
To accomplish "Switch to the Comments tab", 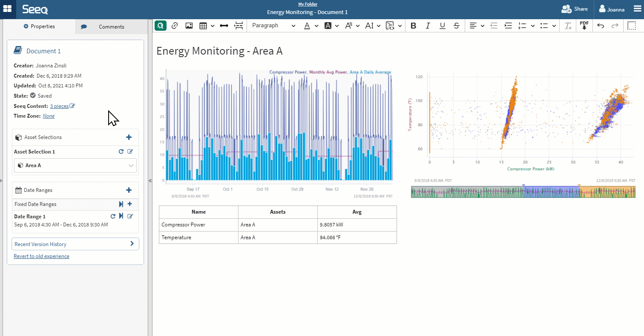I will (111, 26).
